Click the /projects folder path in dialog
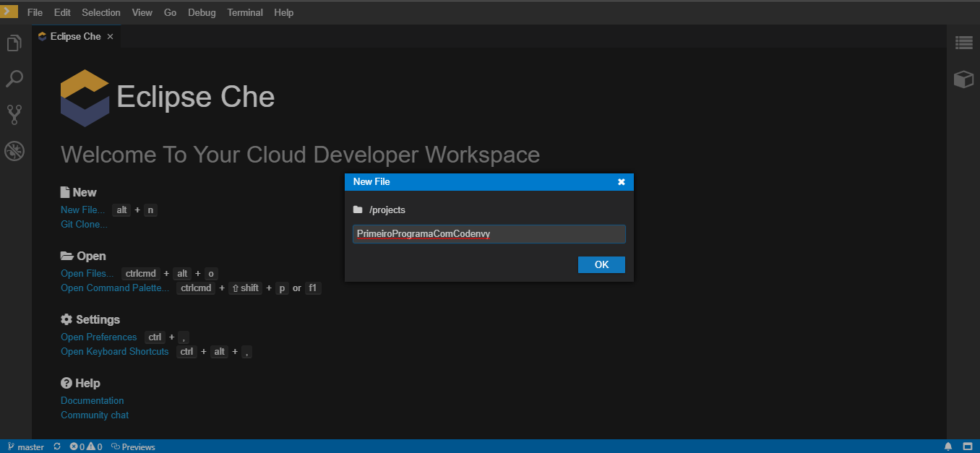980x453 pixels. 379,210
